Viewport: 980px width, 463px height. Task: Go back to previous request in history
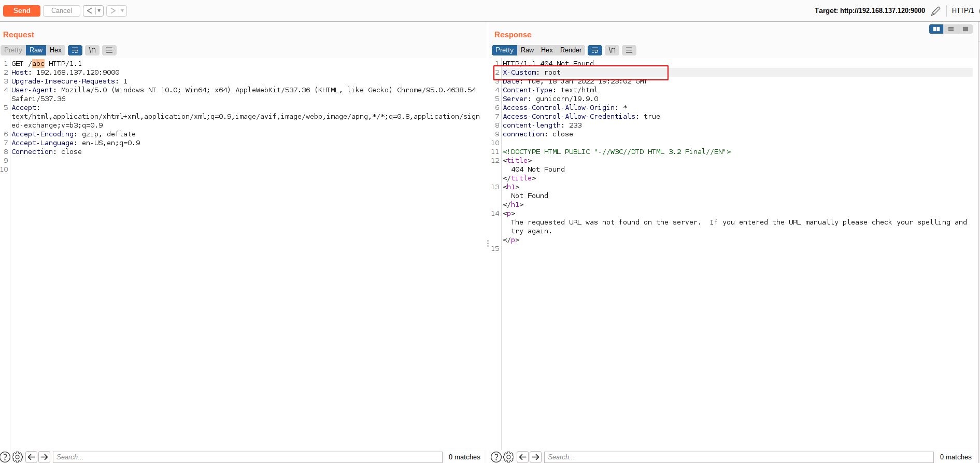[x=89, y=10]
